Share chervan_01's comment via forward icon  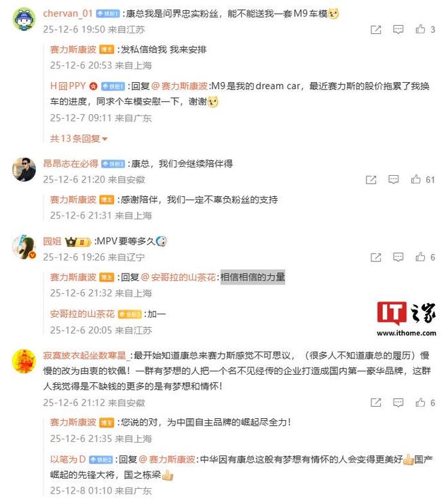coord(376,30)
